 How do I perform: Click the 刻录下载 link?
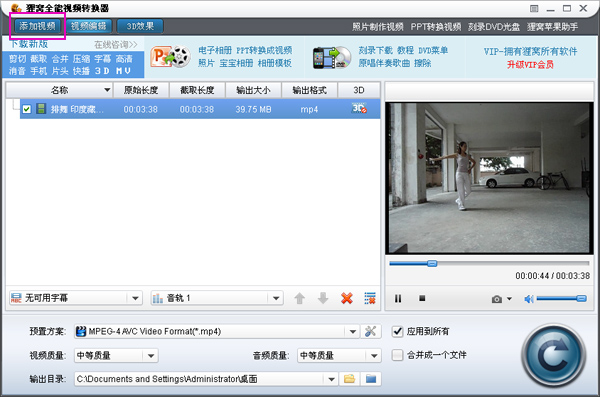point(375,50)
